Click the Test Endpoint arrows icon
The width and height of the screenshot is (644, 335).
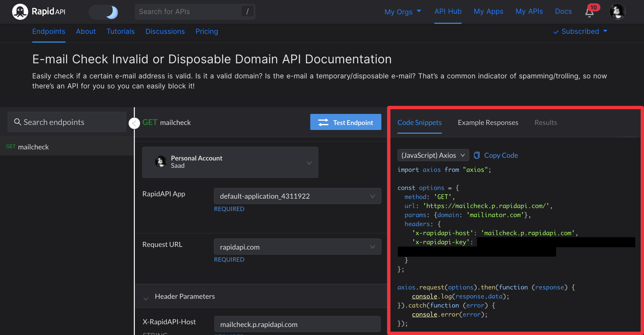pos(323,122)
